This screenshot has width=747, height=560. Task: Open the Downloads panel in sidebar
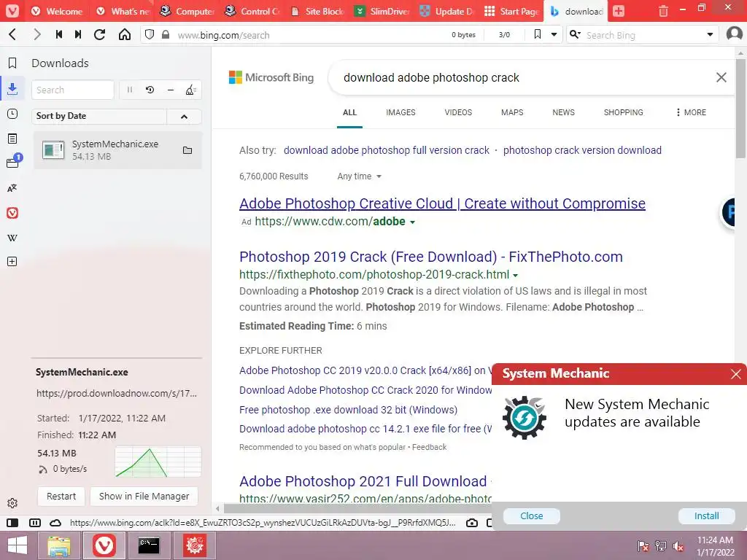click(12, 88)
